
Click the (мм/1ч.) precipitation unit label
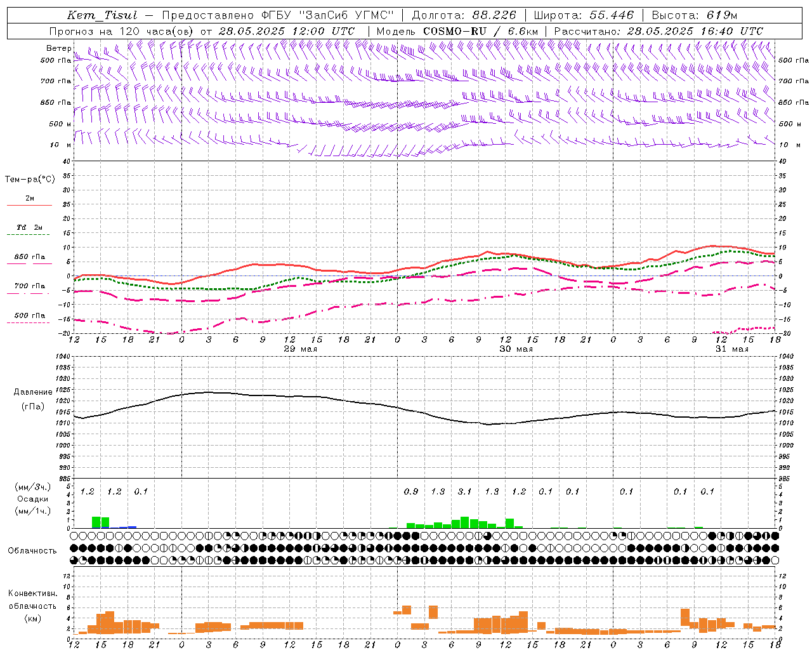(x=32, y=511)
